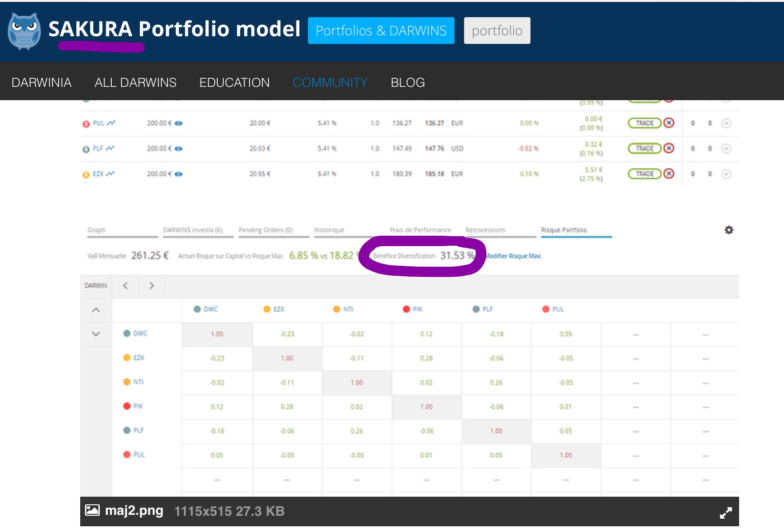This screenshot has height=532, width=784.
Task: Go to next DARWIN columns arrow
Action: tap(151, 285)
